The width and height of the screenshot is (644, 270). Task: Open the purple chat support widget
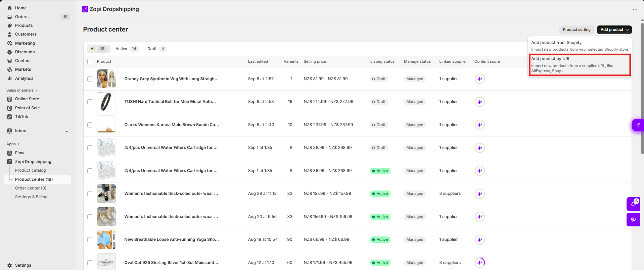pos(633,220)
